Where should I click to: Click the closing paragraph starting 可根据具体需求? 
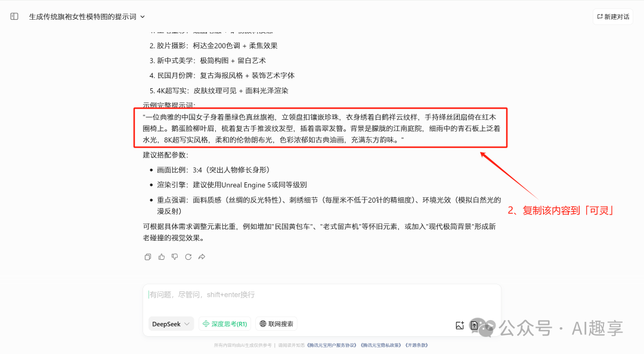[320, 232]
